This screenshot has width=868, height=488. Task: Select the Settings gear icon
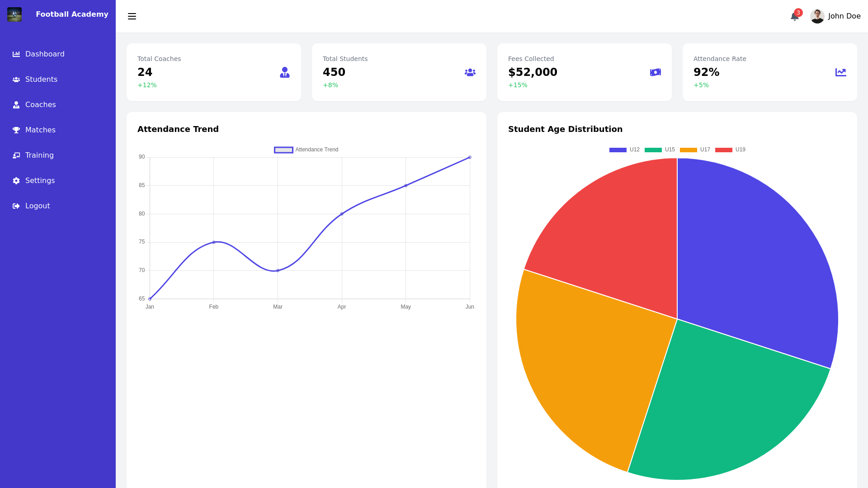click(x=16, y=180)
